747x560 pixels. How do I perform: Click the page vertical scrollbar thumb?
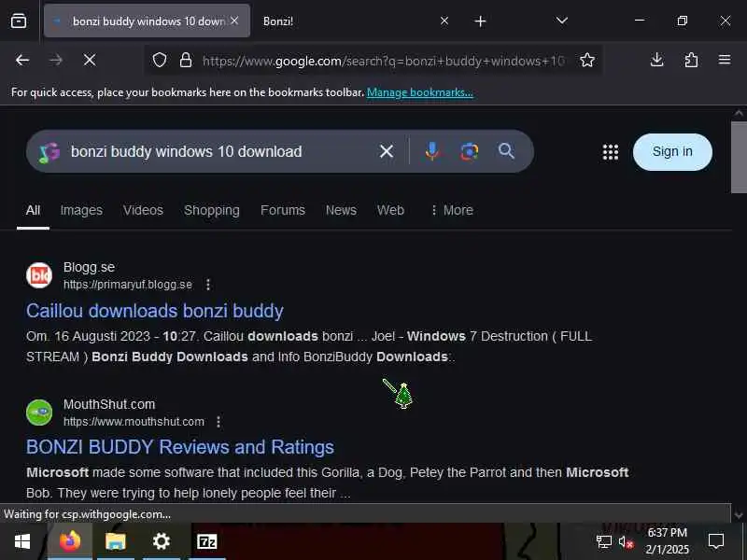[739, 157]
